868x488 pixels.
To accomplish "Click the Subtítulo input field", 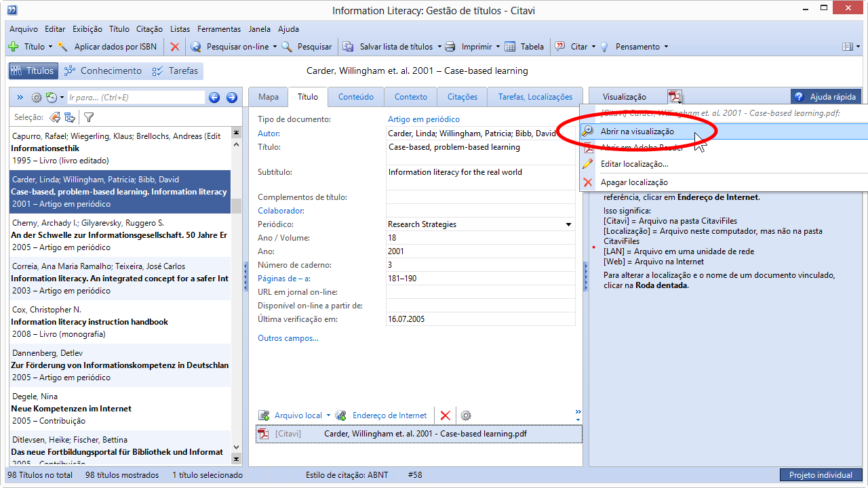I will click(481, 179).
